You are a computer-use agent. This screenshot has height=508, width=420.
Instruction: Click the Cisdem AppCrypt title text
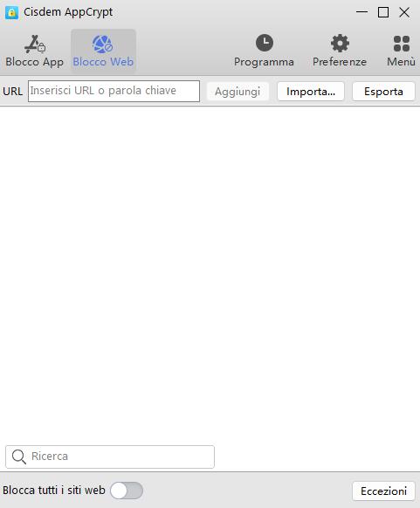click(68, 12)
